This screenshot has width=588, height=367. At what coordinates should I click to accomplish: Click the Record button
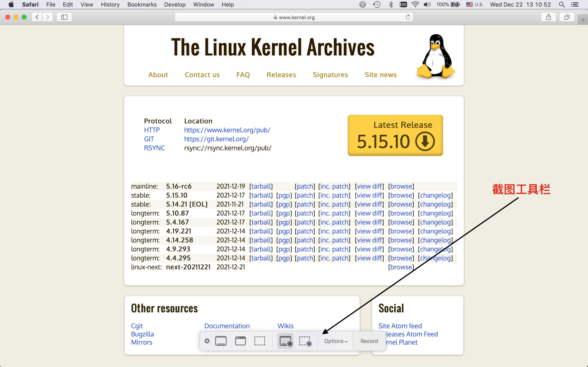(369, 341)
